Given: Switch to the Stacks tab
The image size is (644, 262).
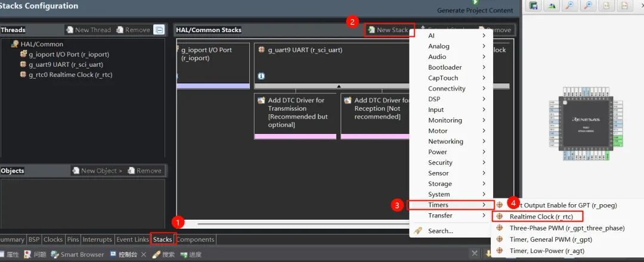Looking at the screenshot, I should coord(162,239).
